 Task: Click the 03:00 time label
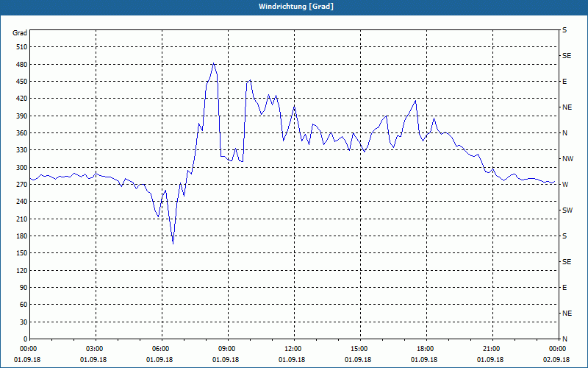[x=96, y=349]
